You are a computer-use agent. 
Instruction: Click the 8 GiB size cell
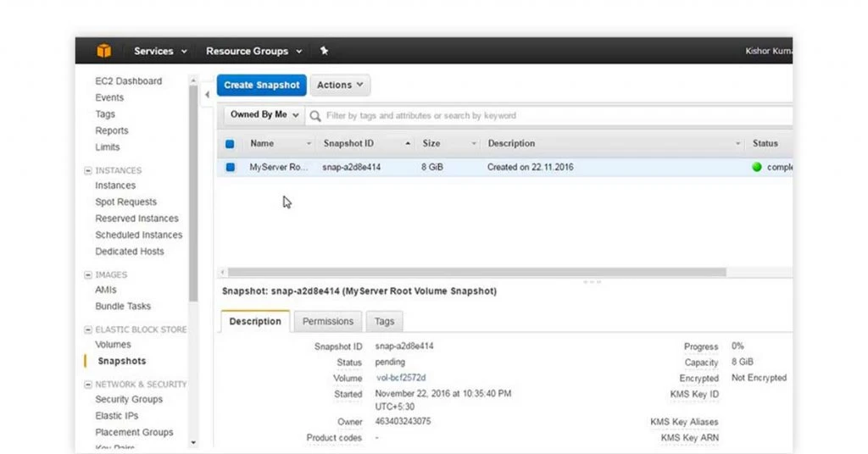pos(432,167)
